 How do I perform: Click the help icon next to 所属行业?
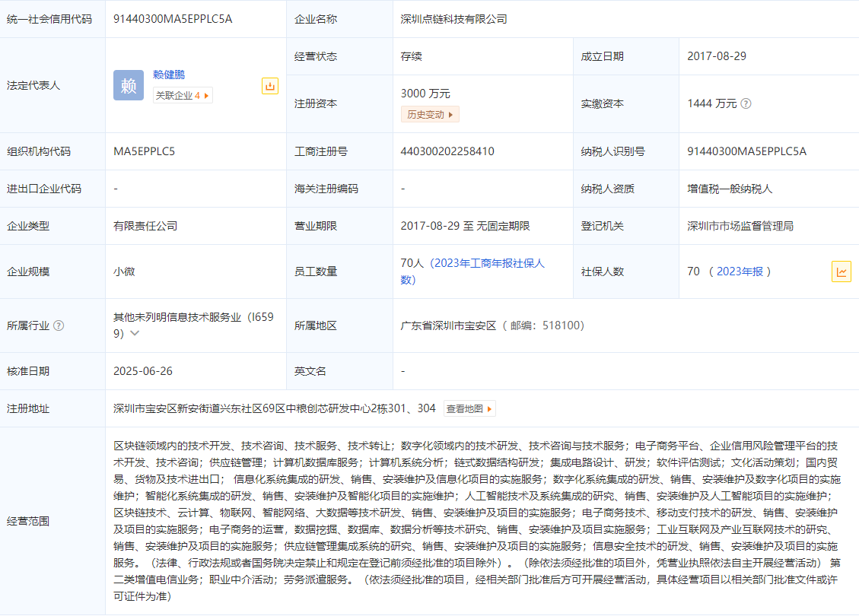click(x=59, y=325)
